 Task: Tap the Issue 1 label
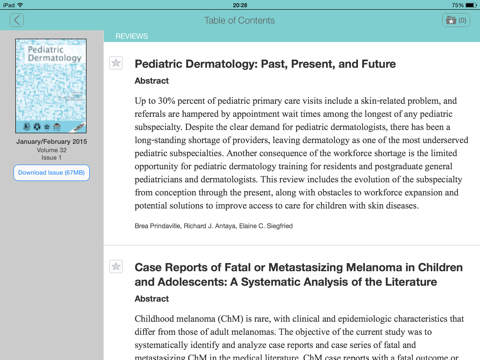[52, 158]
